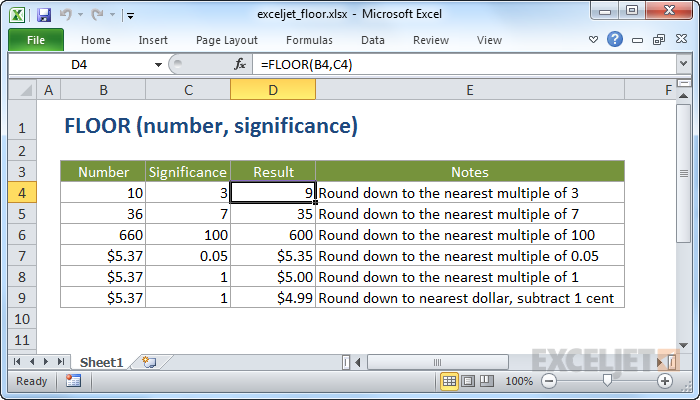Click the zoom in plus icon
700x400 pixels.
coord(665,381)
